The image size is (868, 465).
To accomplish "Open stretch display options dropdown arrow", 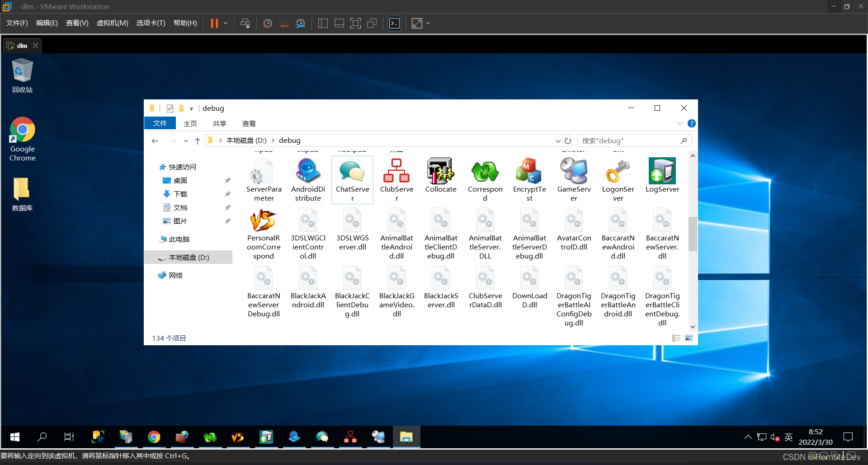I will tap(428, 23).
